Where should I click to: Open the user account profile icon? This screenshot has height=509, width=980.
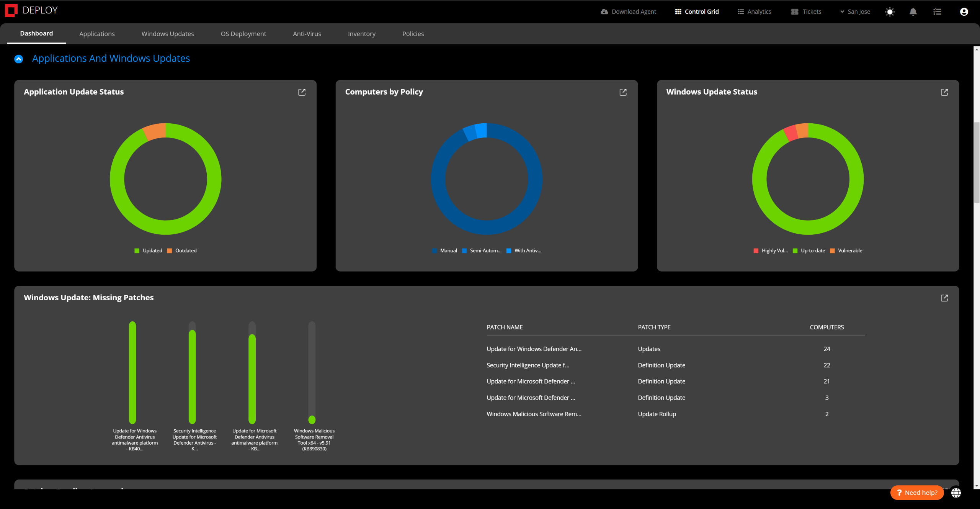pos(964,12)
